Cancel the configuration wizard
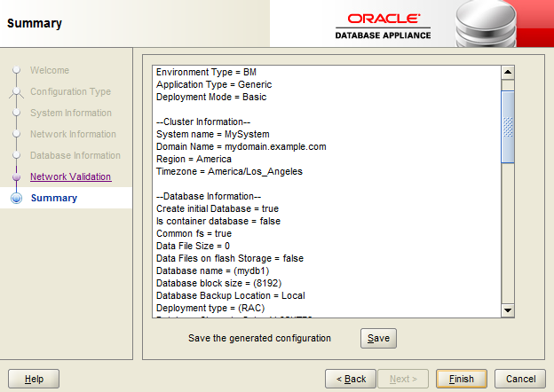This screenshot has width=554, height=392. click(x=520, y=379)
